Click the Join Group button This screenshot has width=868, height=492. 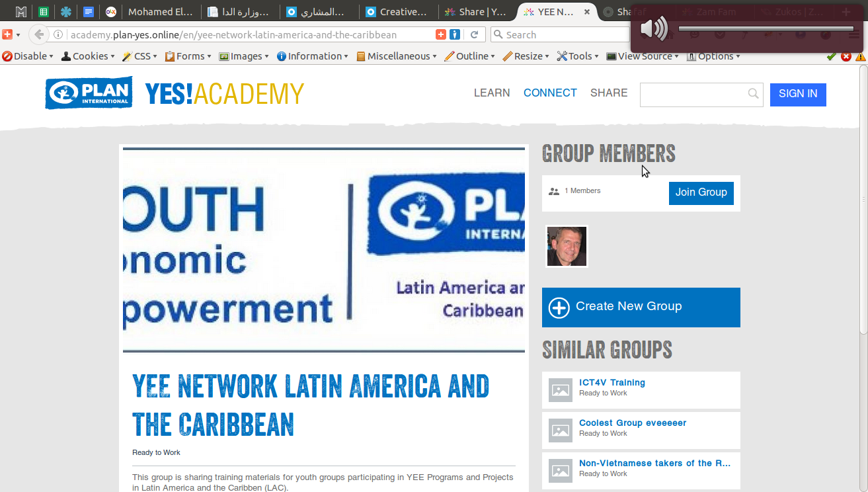point(701,192)
